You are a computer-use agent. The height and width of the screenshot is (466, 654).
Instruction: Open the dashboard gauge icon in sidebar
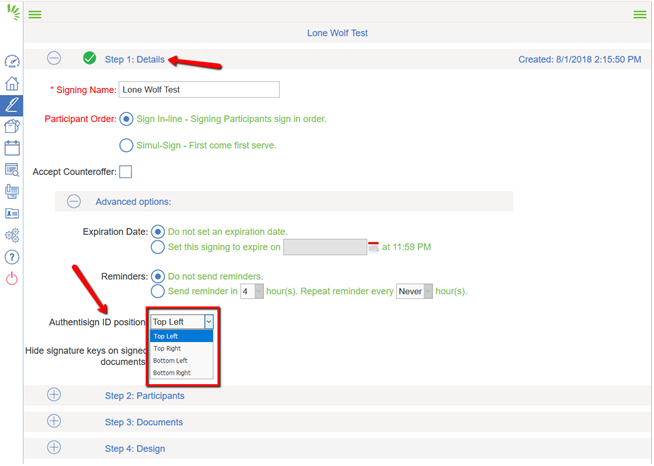click(x=12, y=62)
